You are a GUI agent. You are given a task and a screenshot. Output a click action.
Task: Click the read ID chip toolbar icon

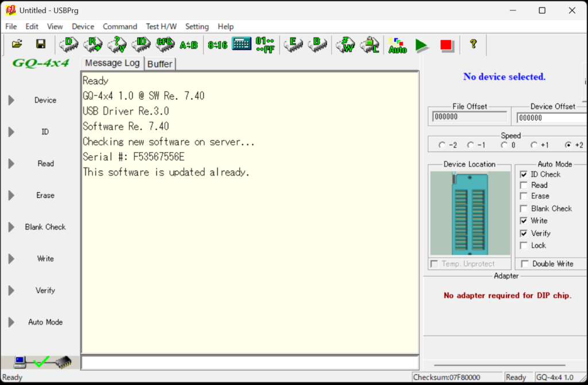pos(141,44)
